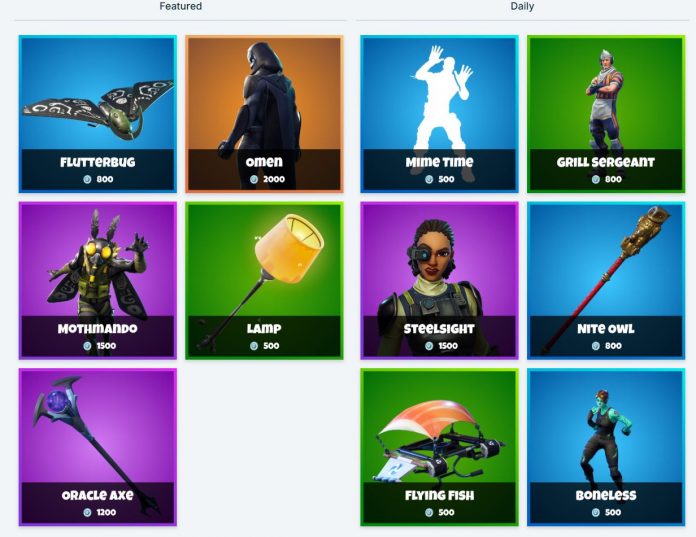696x537 pixels.
Task: Click the Featured section heading
Action: tap(181, 6)
